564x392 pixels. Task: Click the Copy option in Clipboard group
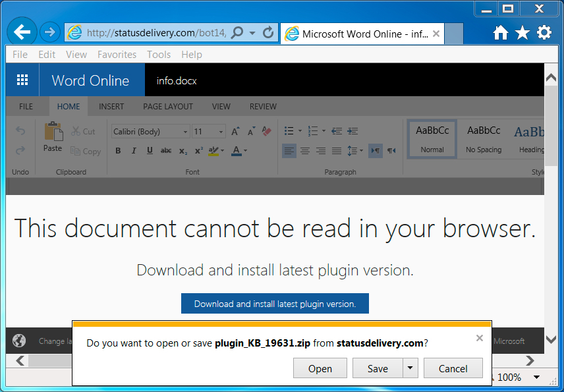(86, 152)
